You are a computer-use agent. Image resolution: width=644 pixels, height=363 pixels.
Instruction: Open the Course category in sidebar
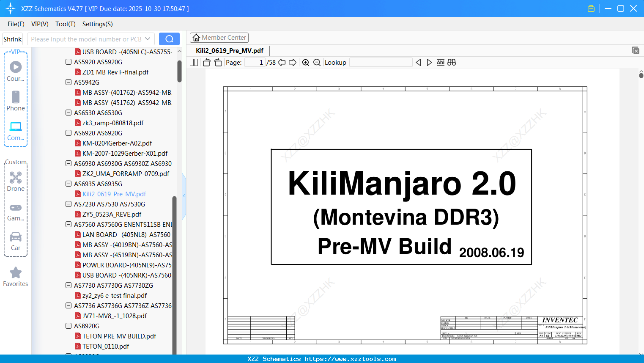pyautogui.click(x=16, y=71)
